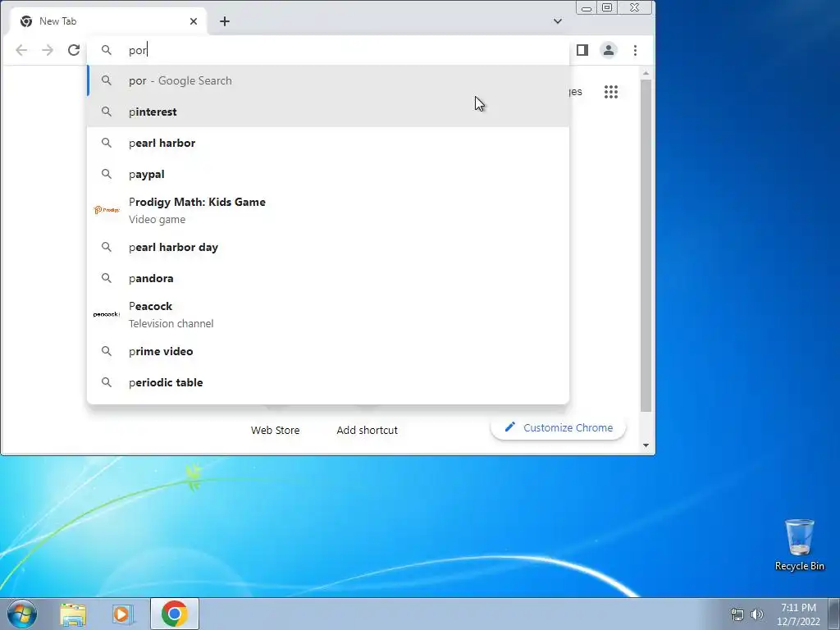Choose the 'pearl harbor' suggestion

(328, 143)
